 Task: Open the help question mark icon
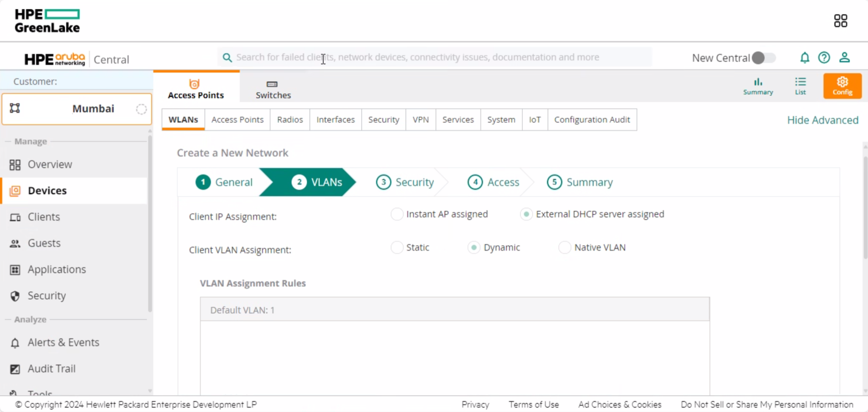pos(824,58)
